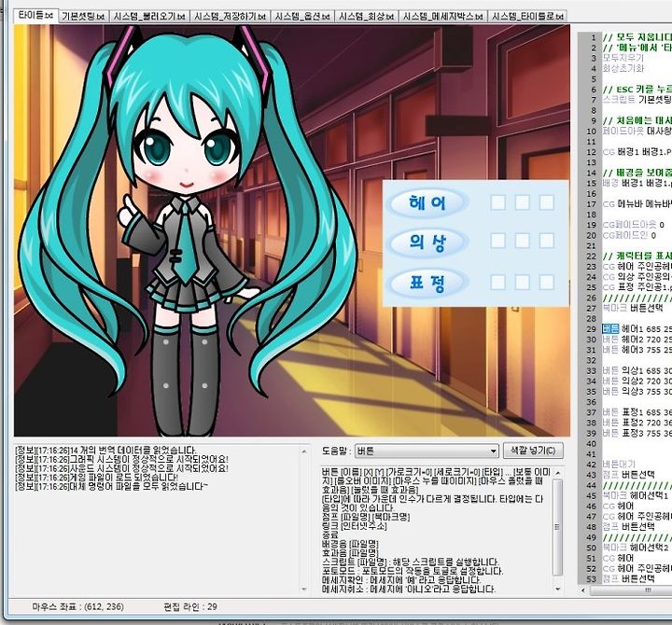Click code line 38 '버튼 표정2 720'
This screenshot has height=625, width=672.
[x=637, y=423]
